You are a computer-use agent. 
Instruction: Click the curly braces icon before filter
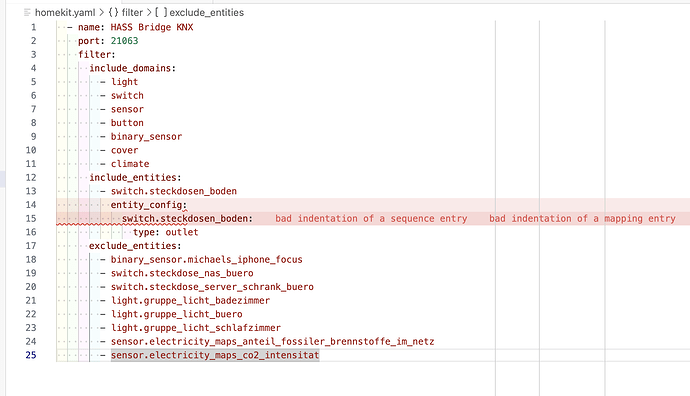coord(113,12)
